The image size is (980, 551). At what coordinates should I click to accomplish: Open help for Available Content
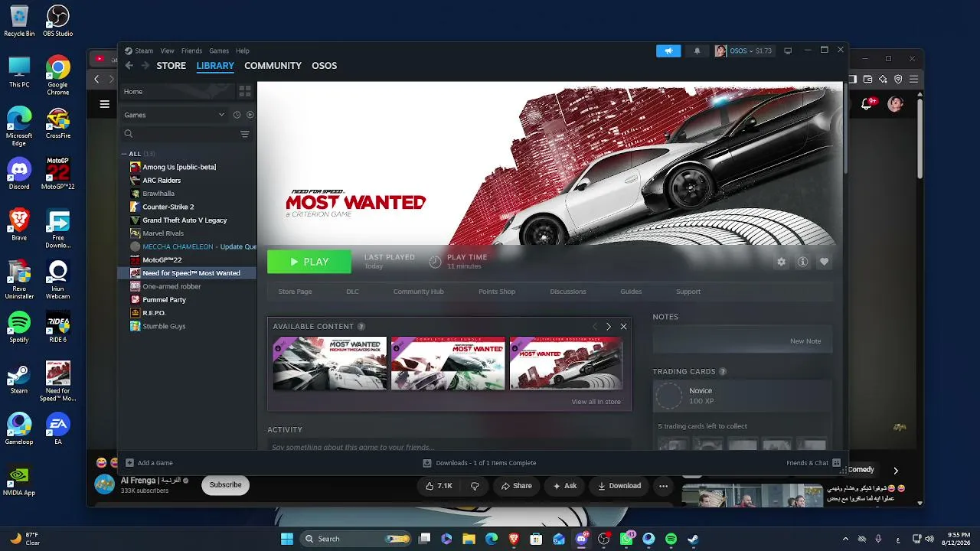[x=361, y=327]
